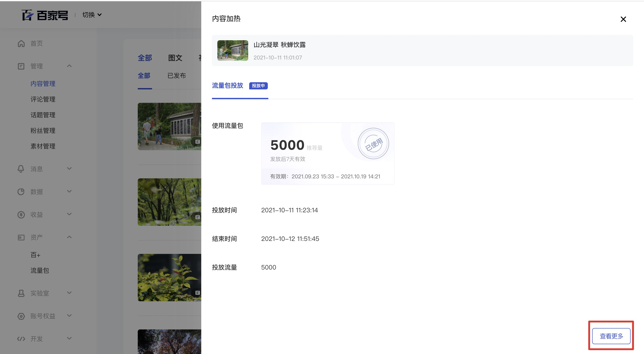644x354 pixels.
Task: Click the 百家号 logo
Action: (x=44, y=15)
